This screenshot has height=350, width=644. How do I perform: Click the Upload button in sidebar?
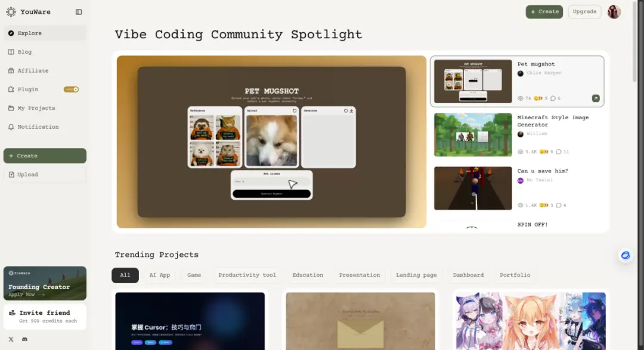point(45,175)
